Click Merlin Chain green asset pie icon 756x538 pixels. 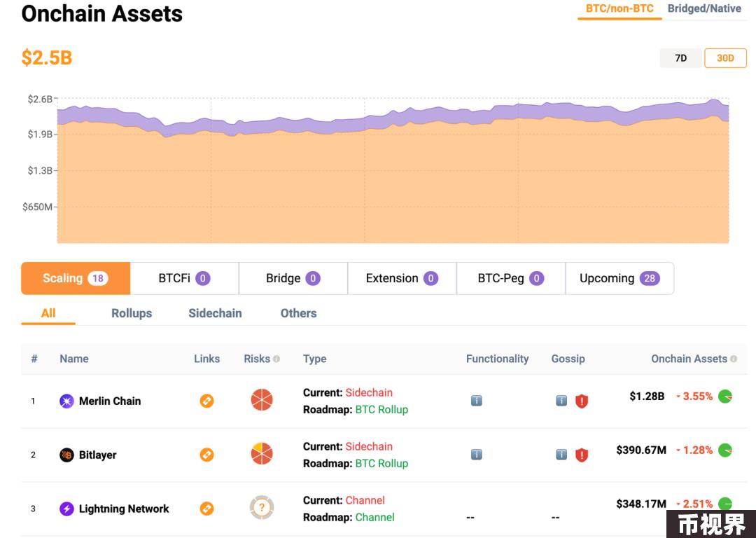click(x=725, y=396)
